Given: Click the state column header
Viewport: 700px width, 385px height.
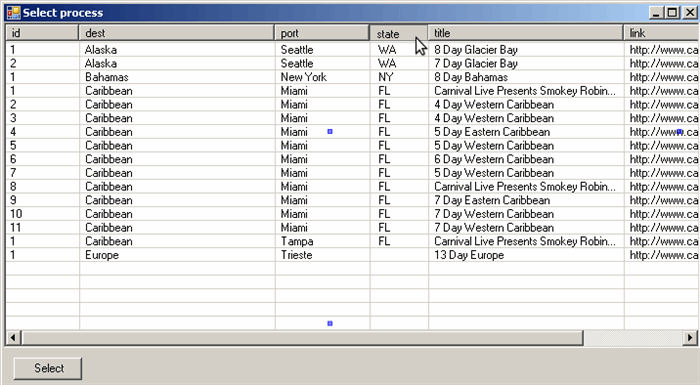Looking at the screenshot, I should (399, 33).
